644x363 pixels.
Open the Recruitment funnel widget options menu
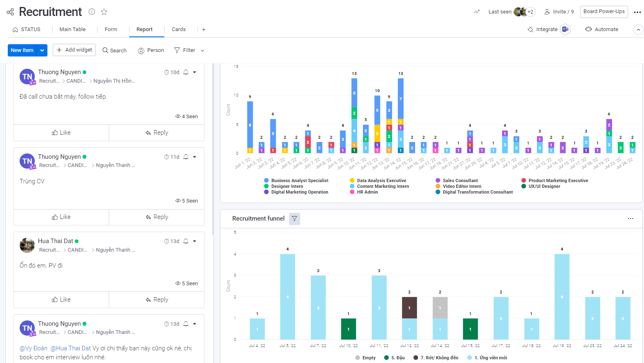(630, 219)
